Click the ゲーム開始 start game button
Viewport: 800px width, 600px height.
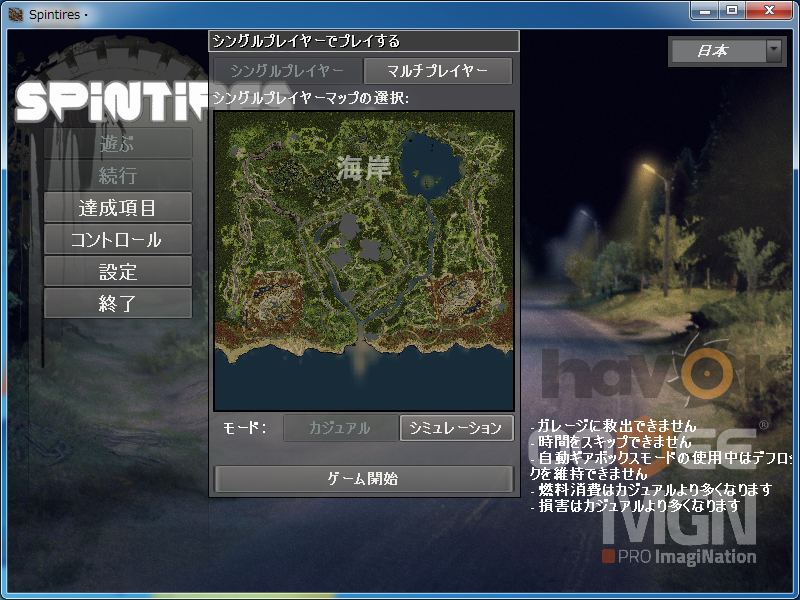tap(363, 479)
